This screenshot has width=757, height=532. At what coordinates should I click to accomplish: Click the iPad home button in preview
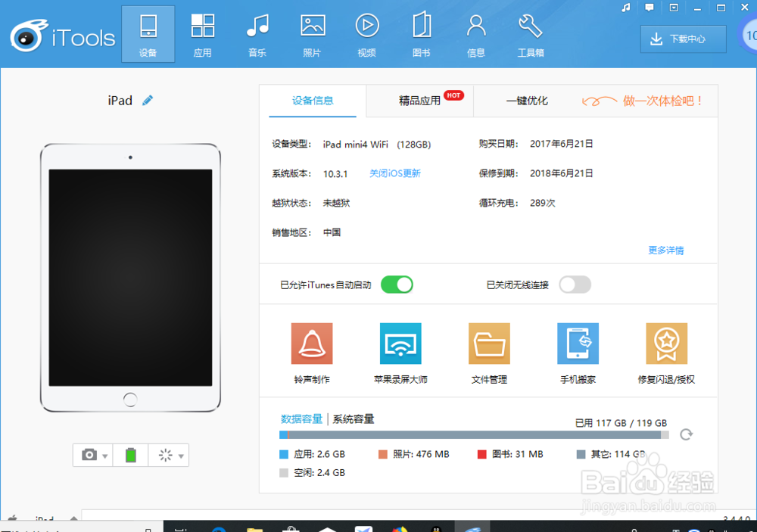click(130, 400)
